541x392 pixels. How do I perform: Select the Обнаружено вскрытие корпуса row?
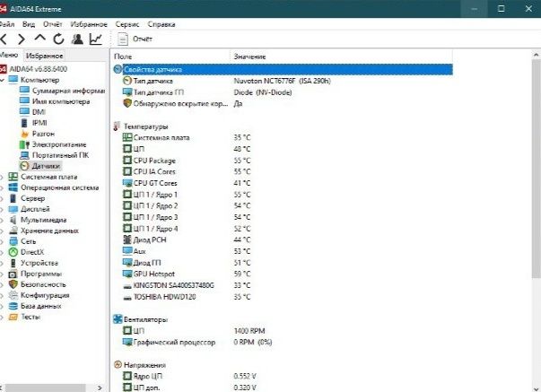[x=283, y=103]
